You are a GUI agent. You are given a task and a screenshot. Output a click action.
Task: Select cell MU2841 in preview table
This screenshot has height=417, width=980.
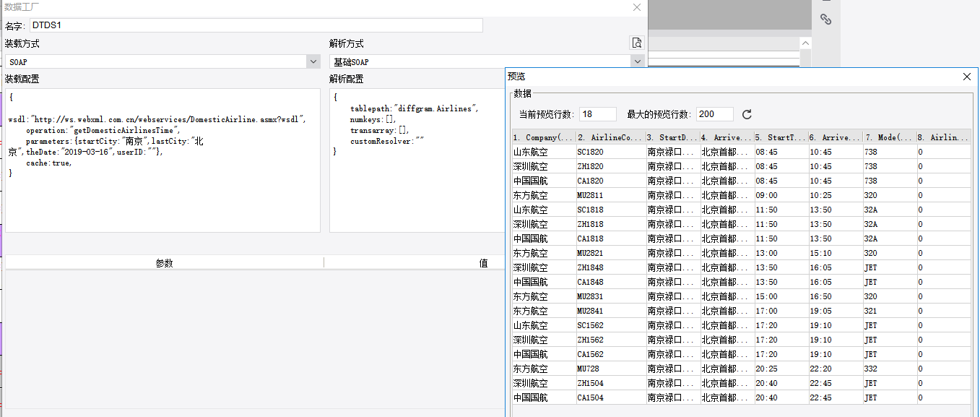tap(611, 311)
